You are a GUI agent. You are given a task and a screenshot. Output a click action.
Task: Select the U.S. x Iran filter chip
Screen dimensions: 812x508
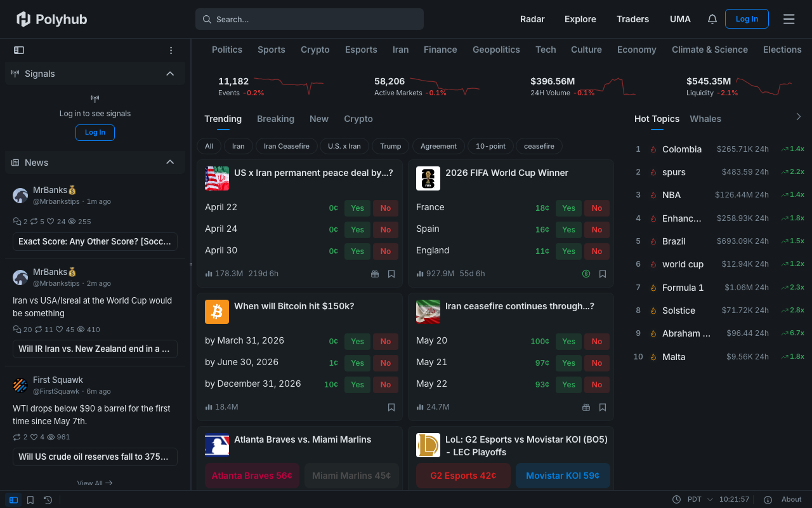point(344,146)
